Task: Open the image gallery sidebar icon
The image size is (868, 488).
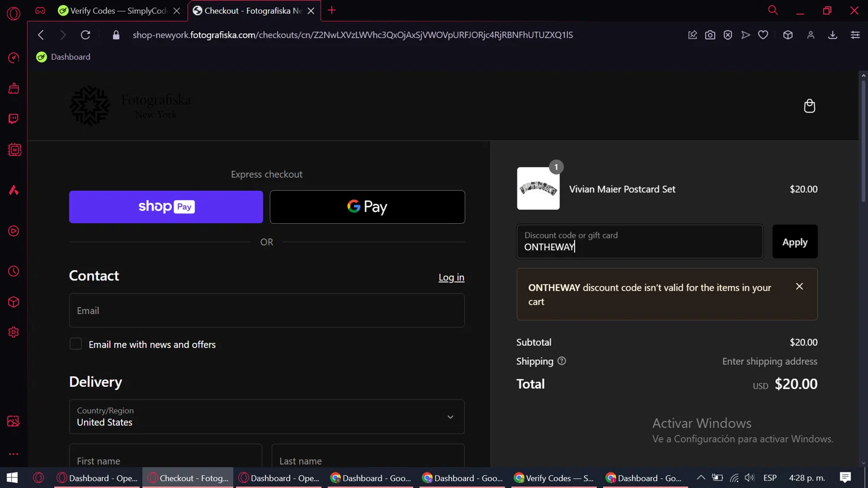Action: pyautogui.click(x=13, y=421)
